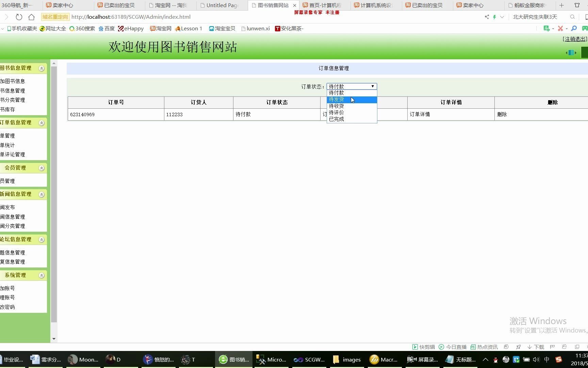Switch to the 首页-计算机 tab
This screenshot has width=588, height=368.
(x=325, y=5)
